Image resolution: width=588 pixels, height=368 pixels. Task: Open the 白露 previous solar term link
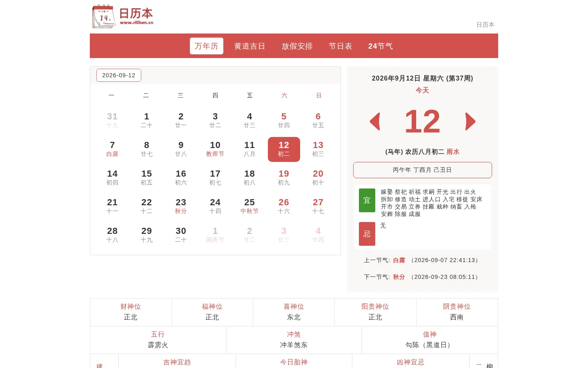(399, 260)
